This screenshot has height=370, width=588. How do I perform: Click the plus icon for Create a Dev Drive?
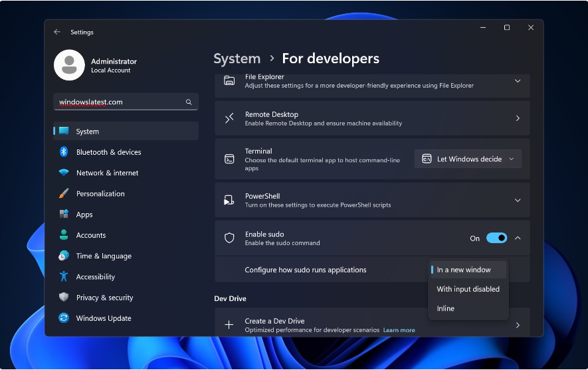(x=229, y=325)
